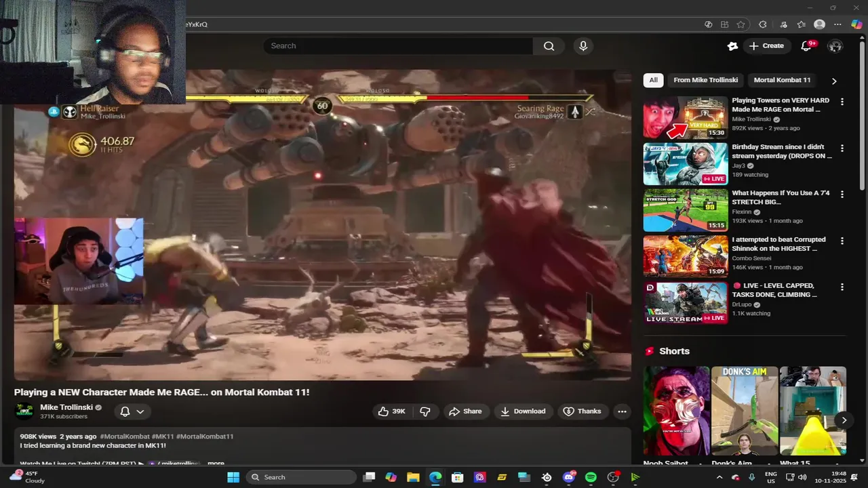Select the 'From Mike Trollinski' chip
Image resolution: width=868 pixels, height=488 pixels.
(706, 80)
